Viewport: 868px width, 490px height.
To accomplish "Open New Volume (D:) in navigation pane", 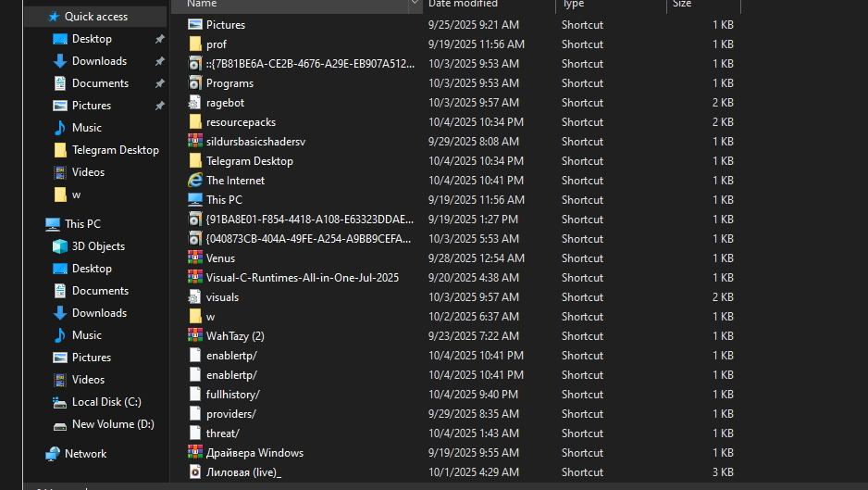I will pos(112,424).
